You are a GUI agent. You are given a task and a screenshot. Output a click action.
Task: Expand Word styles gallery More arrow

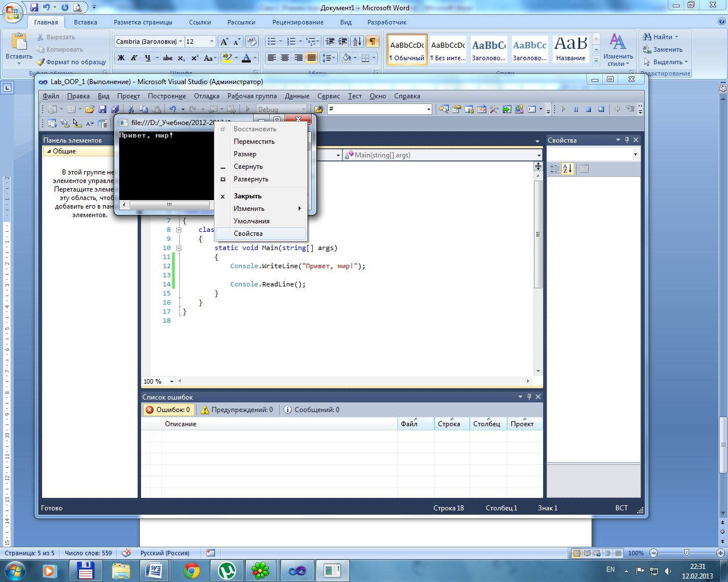coord(596,60)
